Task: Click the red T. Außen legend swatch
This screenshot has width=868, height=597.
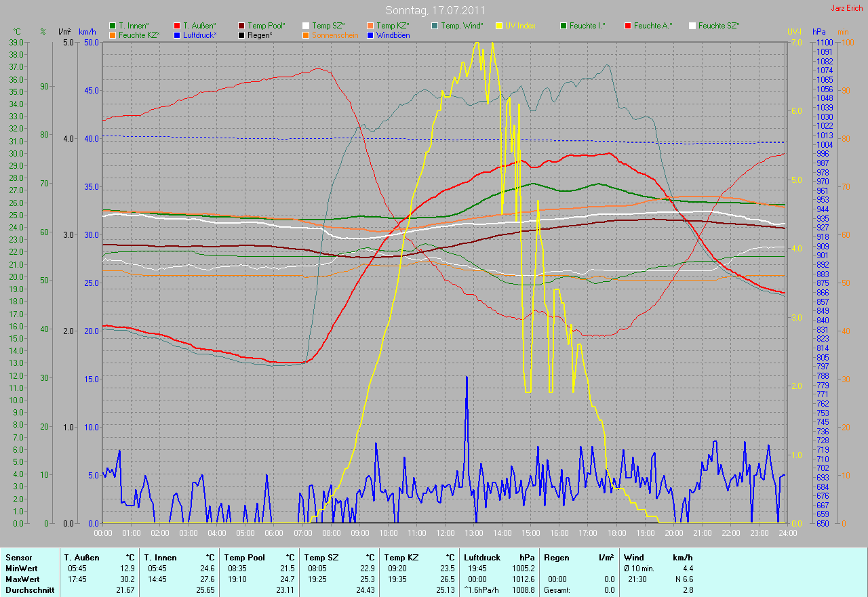Action: tap(177, 26)
